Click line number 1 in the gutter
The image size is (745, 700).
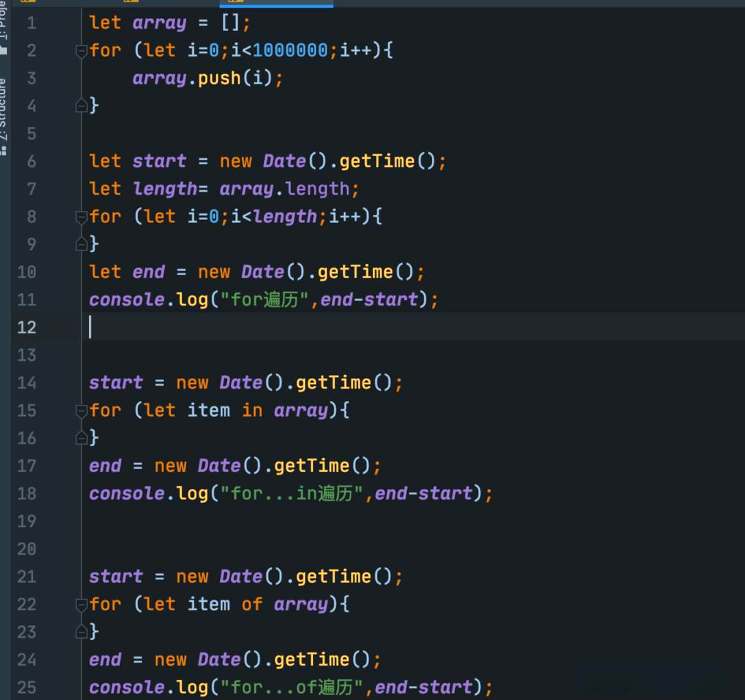31,23
